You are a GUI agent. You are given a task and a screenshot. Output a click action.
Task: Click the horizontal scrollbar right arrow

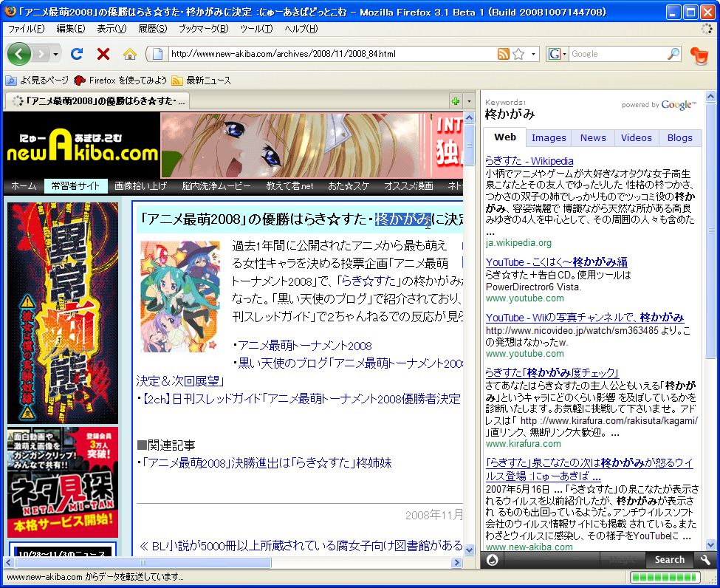click(456, 562)
